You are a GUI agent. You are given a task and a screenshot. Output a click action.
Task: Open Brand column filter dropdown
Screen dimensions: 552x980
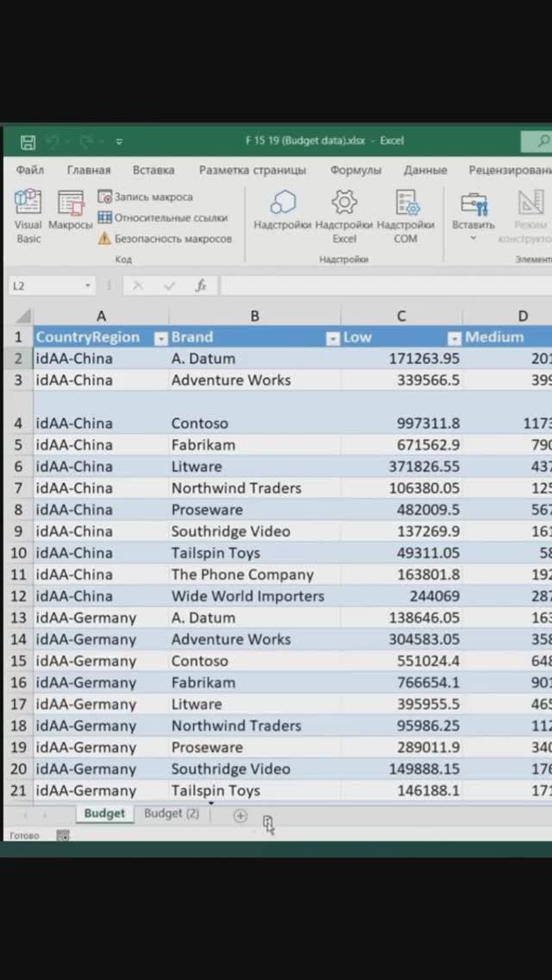click(333, 338)
